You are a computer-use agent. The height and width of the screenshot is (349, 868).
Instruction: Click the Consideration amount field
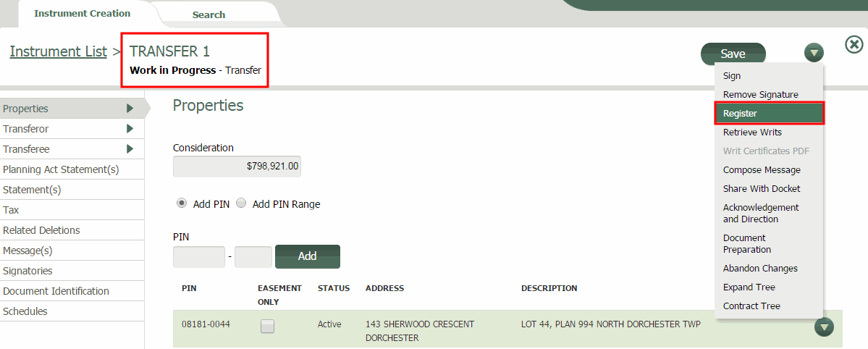tap(237, 167)
